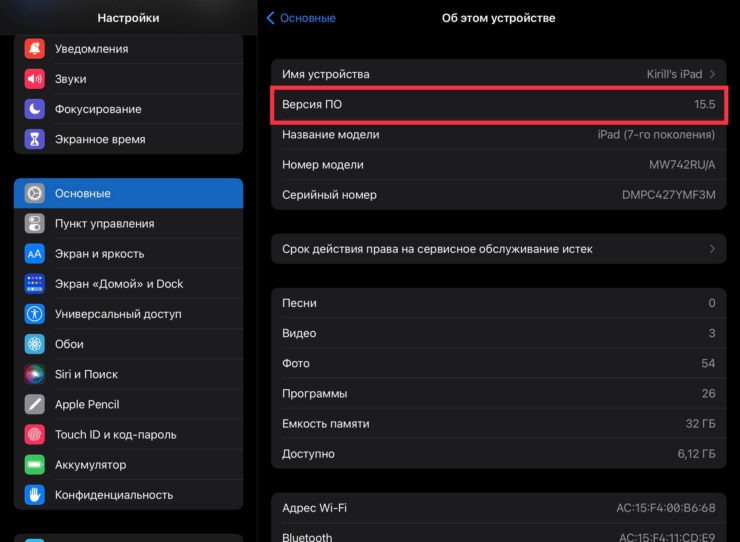Tap the Home Screen & Dock grid icon
This screenshot has width=740, height=542.
[x=34, y=284]
